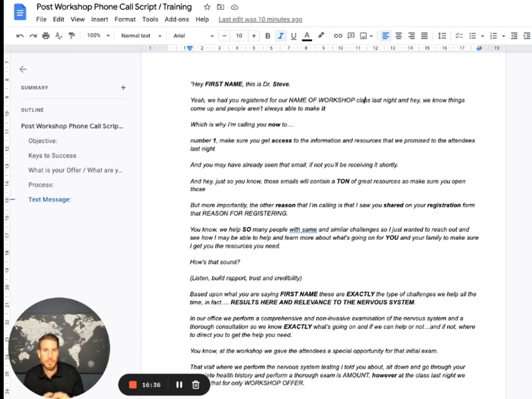Pause the screen recording
Screen dimensions: 532x399
coord(179,385)
